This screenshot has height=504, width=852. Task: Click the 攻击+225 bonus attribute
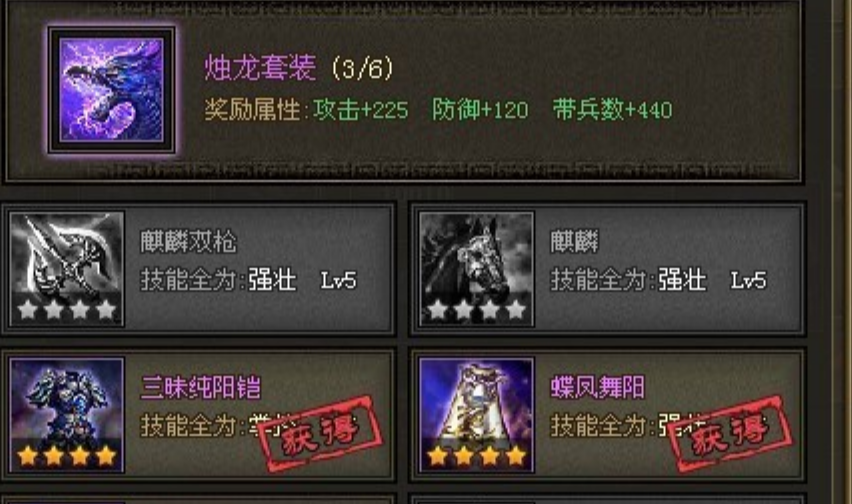pyautogui.click(x=361, y=110)
